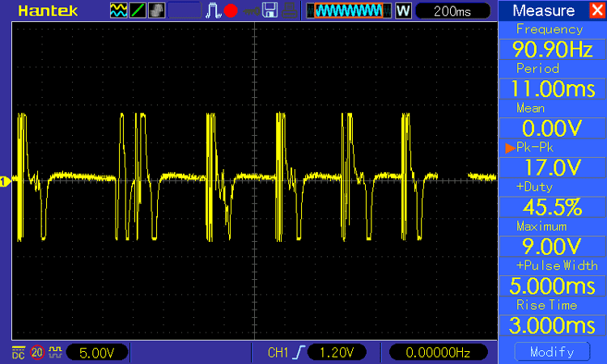The image size is (607, 364).
Task: Click the pulse trigger waveform icon
Action: pyautogui.click(x=214, y=11)
